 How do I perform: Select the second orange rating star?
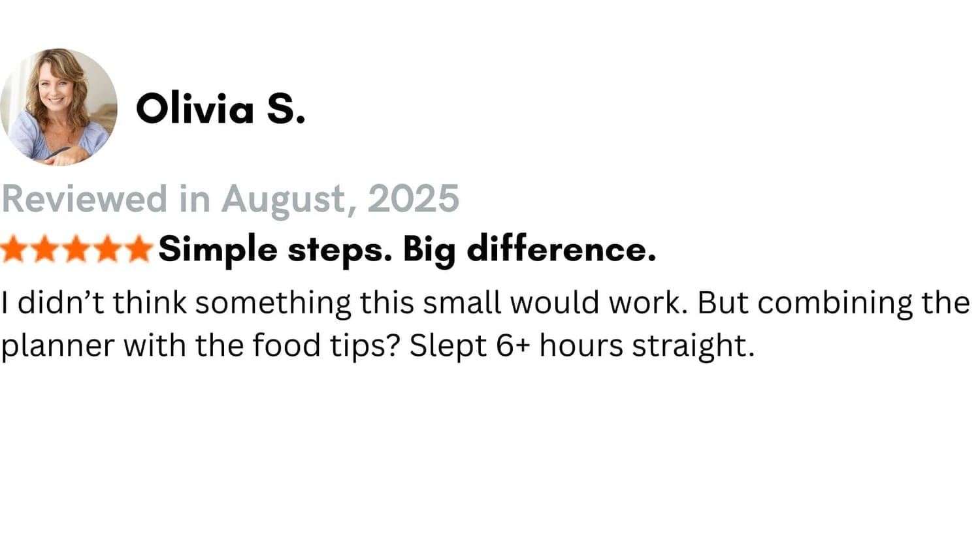pyautogui.click(x=45, y=249)
